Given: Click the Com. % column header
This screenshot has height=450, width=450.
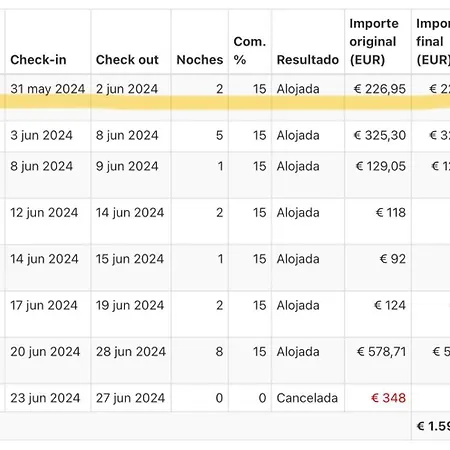Looking at the screenshot, I should pyautogui.click(x=249, y=51).
